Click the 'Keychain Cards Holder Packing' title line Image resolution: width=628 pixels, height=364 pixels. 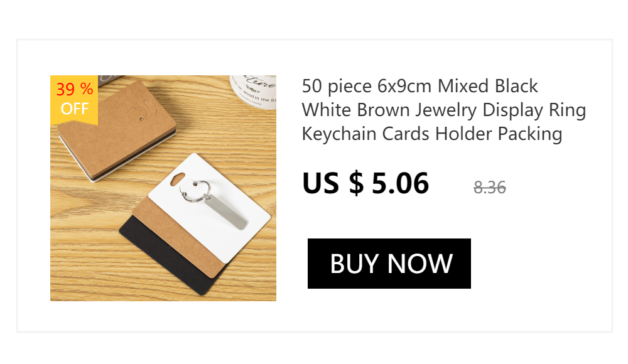click(432, 134)
